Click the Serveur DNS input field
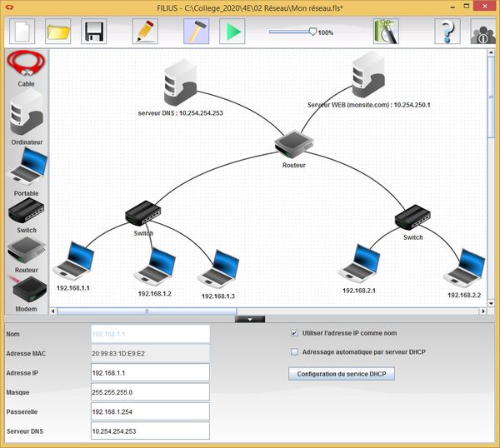Screen dimensions: 500x448 coord(150,431)
